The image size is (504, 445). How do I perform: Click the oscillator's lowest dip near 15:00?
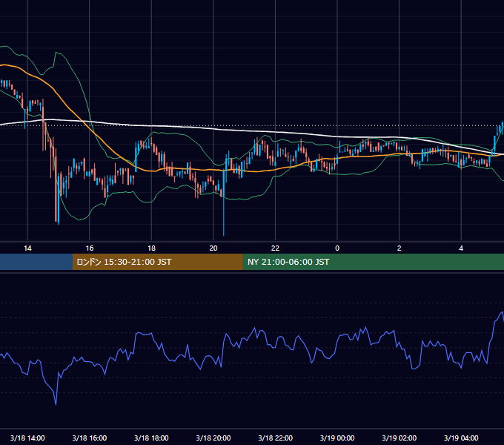(x=56, y=403)
